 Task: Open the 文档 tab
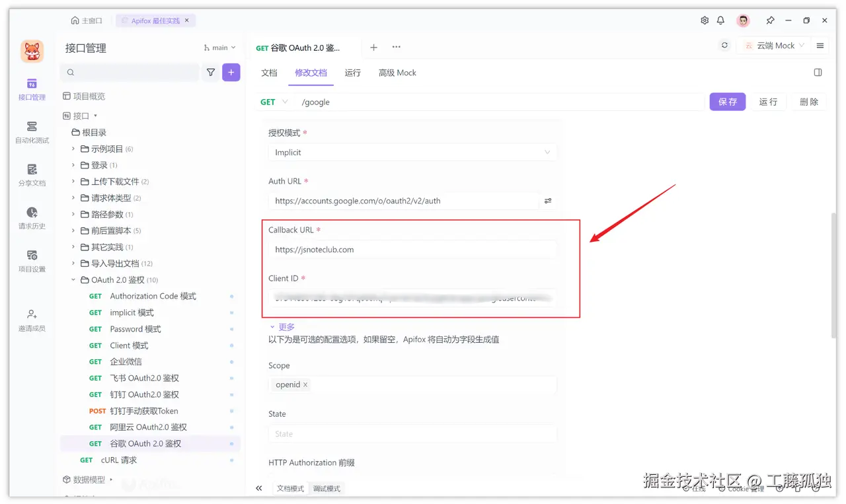(x=269, y=73)
